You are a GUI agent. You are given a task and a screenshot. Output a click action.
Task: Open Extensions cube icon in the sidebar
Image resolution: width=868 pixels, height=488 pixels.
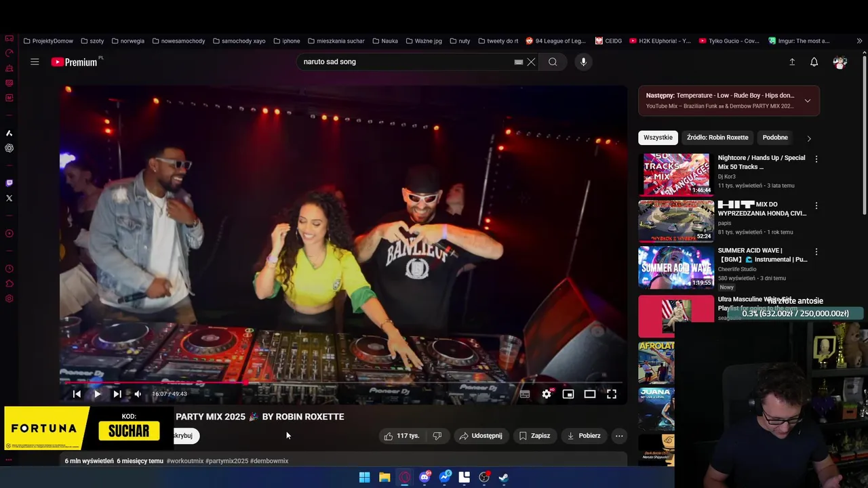pos(9,284)
